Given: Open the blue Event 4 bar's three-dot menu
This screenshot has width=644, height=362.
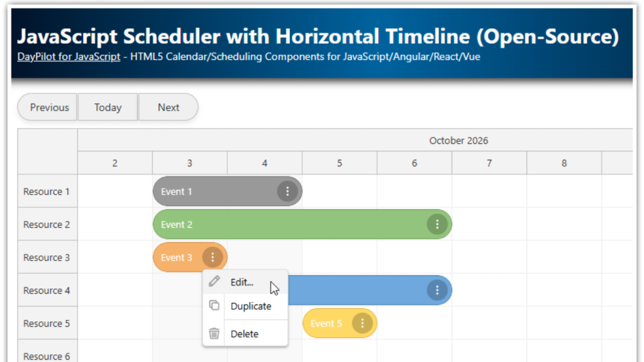Looking at the screenshot, I should point(437,290).
